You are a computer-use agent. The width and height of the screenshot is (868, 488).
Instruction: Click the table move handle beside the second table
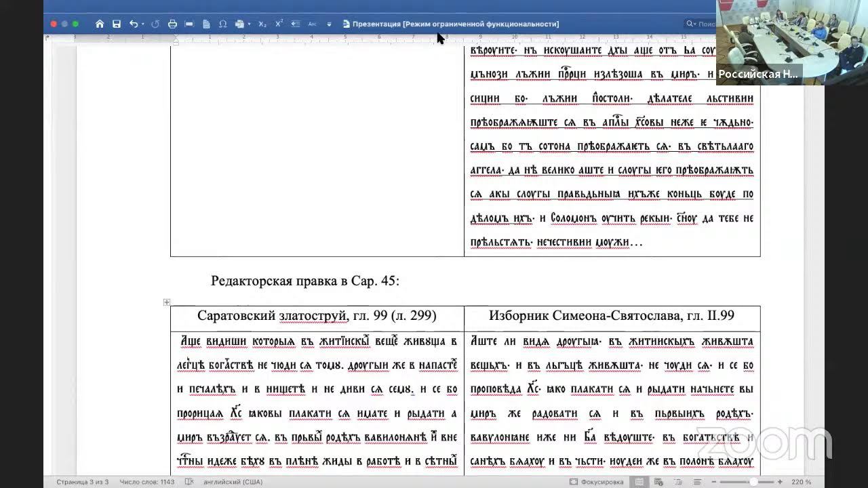[167, 302]
